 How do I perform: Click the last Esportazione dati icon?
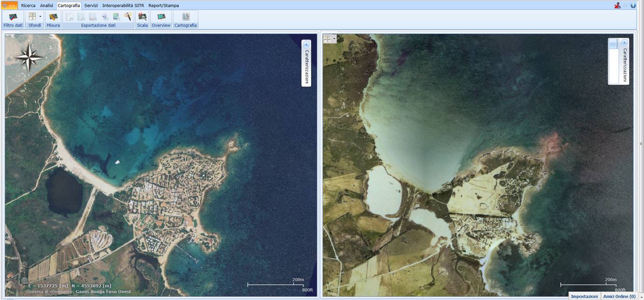click(x=128, y=17)
